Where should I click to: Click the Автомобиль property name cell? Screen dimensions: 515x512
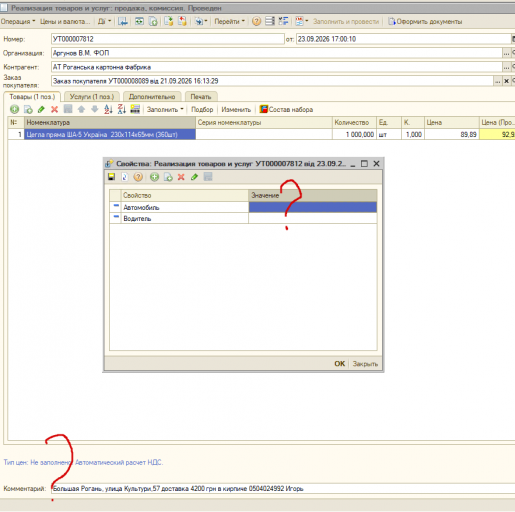[x=185, y=207]
